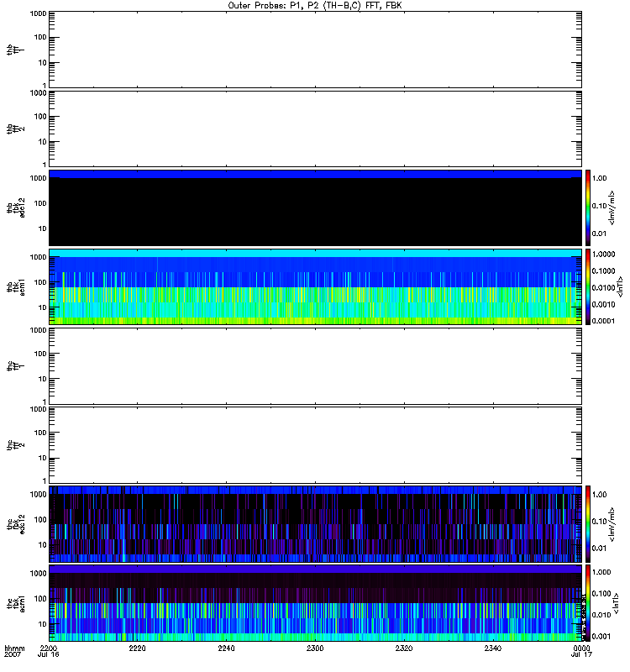630x672 pixels.
Task: Click the thc scm1 nT color bar
Action: point(589,602)
